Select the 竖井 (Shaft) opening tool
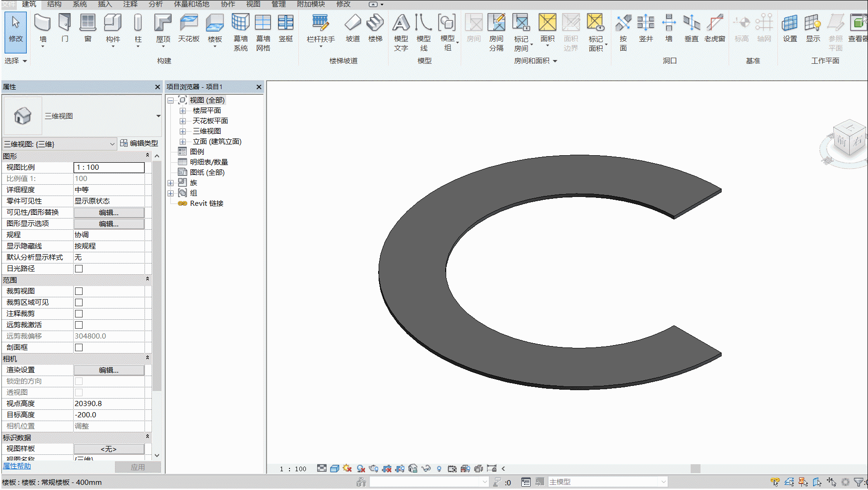Screen dimensions: 868x490 (x=646, y=28)
